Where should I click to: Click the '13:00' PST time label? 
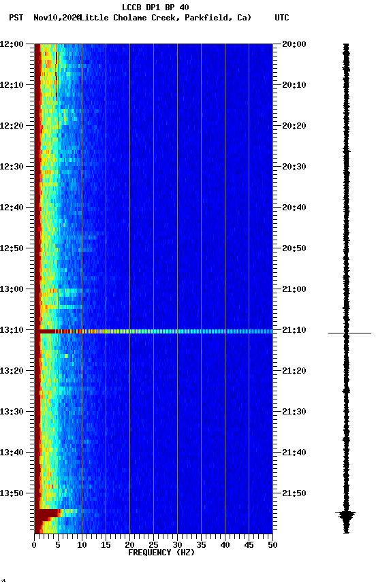click(12, 289)
